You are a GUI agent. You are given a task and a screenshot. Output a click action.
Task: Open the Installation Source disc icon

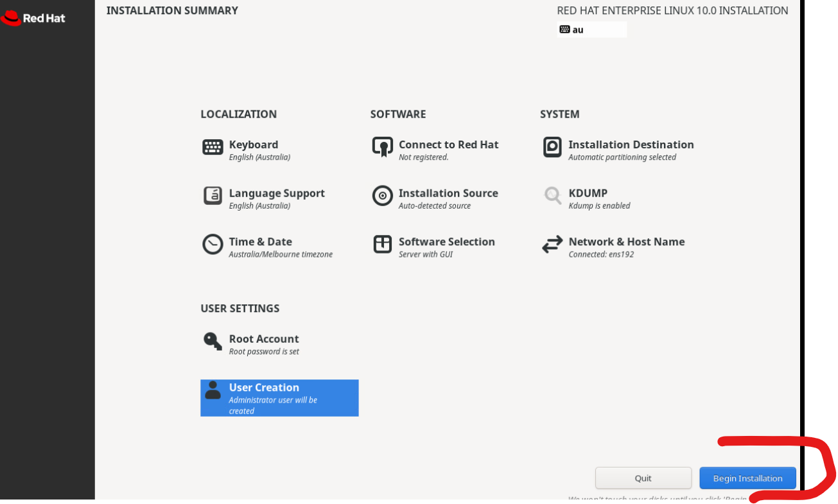point(383,196)
